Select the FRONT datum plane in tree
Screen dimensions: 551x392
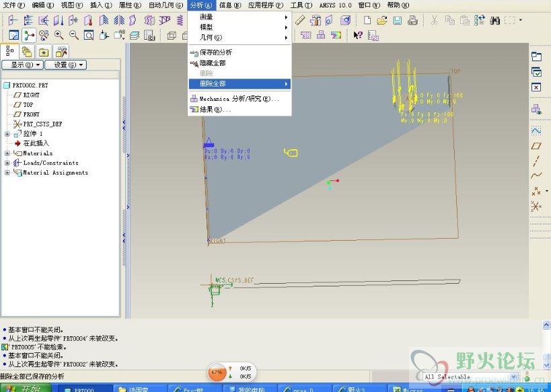(31, 114)
